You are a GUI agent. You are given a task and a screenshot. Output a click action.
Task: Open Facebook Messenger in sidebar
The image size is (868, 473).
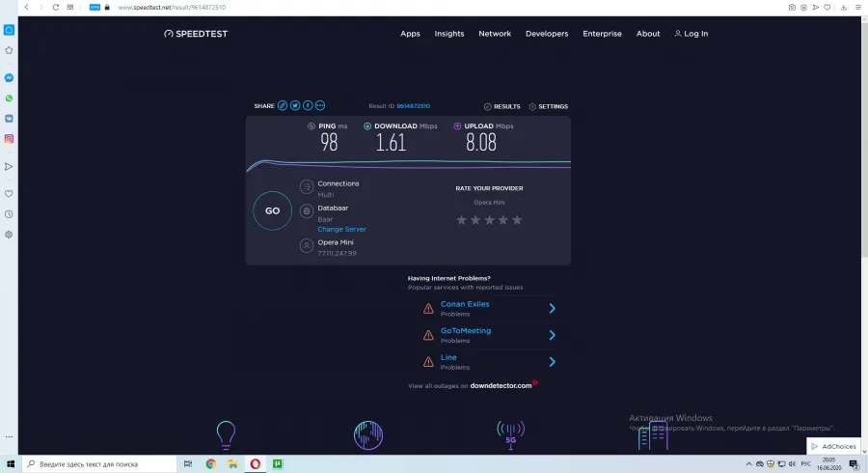[9, 78]
